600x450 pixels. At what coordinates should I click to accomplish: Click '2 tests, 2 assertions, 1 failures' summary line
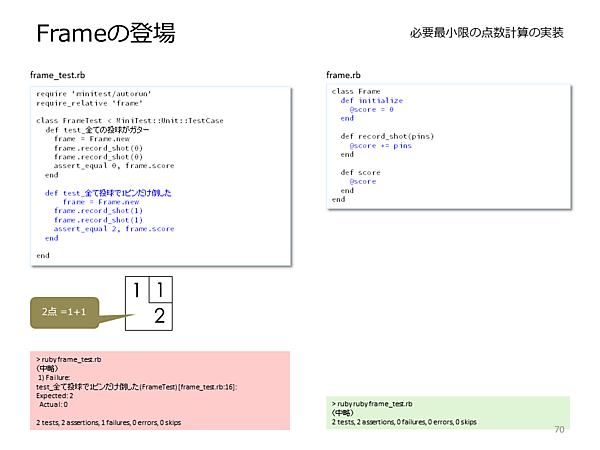[109, 422]
